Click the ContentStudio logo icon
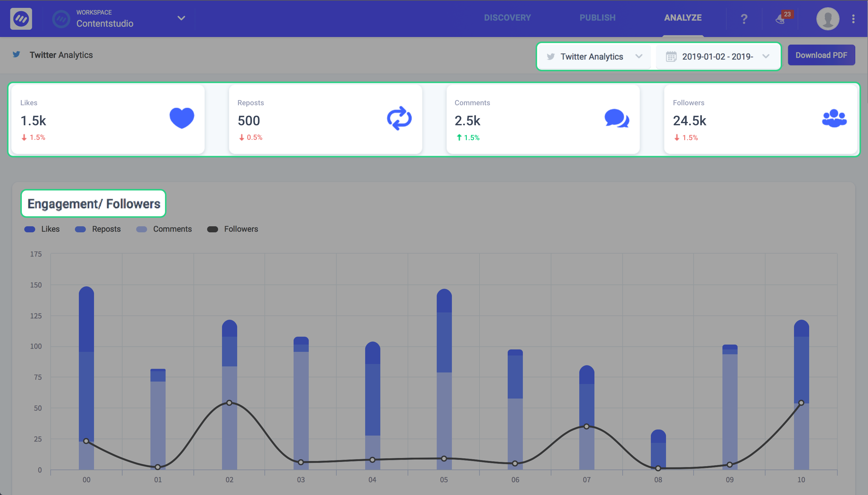The width and height of the screenshot is (868, 495). [x=21, y=19]
